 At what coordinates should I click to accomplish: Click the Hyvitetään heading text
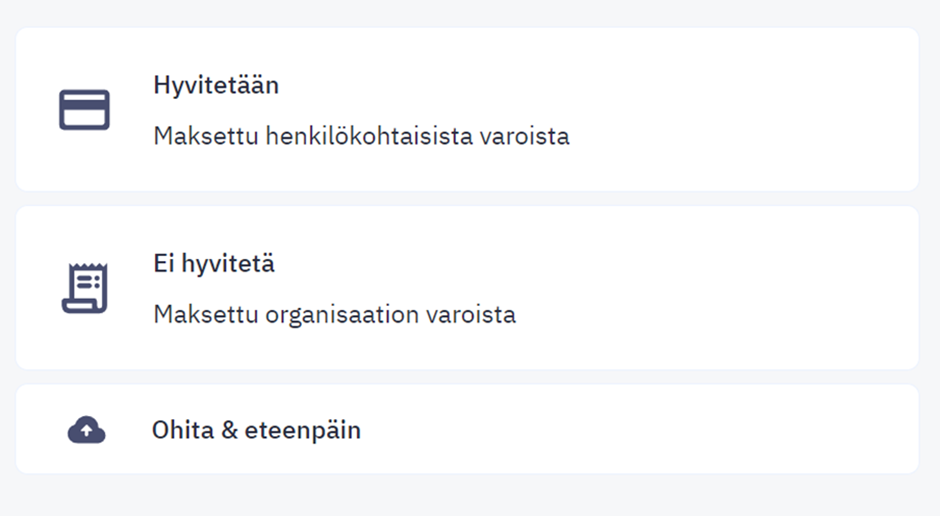coord(216,85)
